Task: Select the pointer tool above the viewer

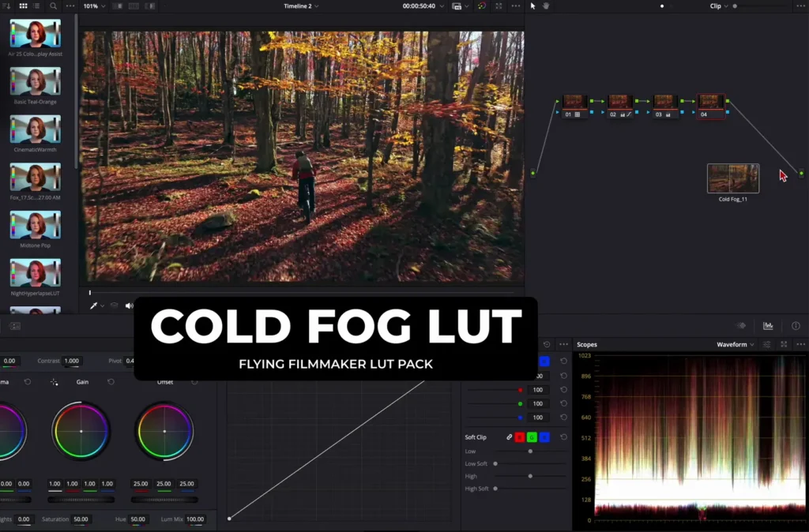Action: tap(532, 6)
